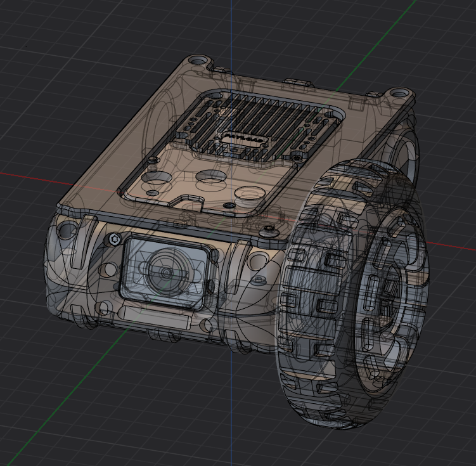Select the large treaded wheel in front
Screen dimensions: 476x466
pyautogui.click(x=352, y=294)
